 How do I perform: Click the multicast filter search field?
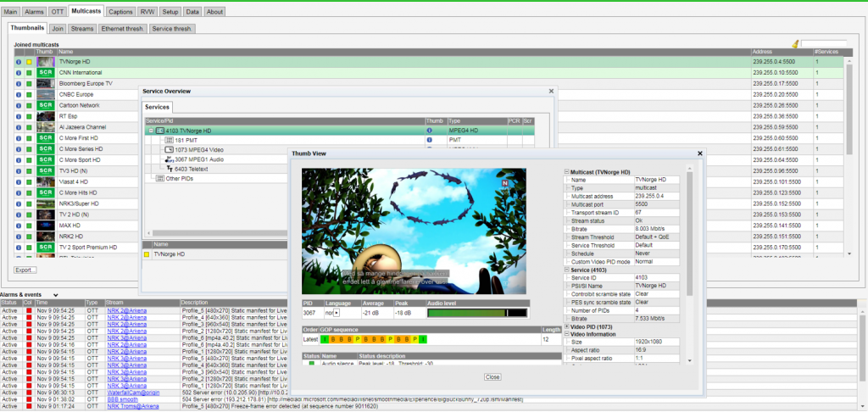[x=823, y=44]
